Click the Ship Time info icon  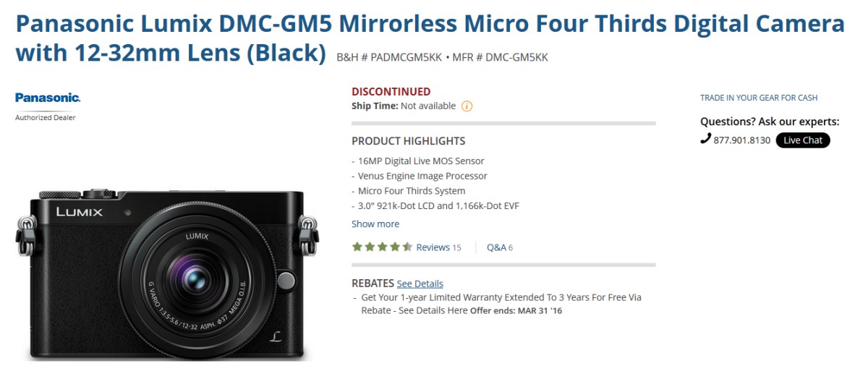point(467,106)
